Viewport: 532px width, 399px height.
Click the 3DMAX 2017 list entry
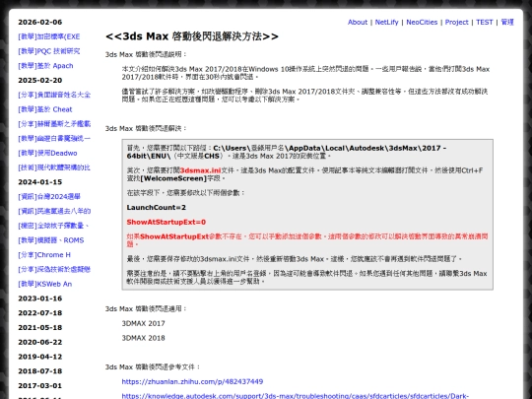click(x=143, y=323)
